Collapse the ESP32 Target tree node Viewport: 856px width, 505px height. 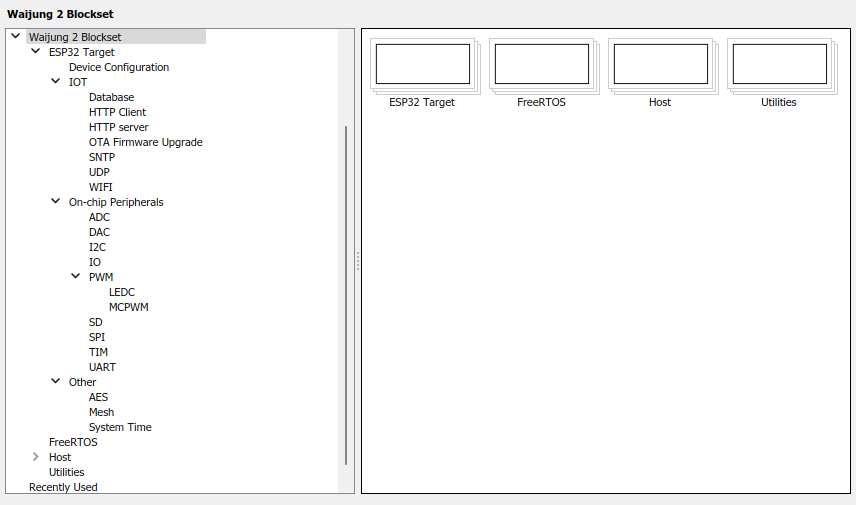36,51
